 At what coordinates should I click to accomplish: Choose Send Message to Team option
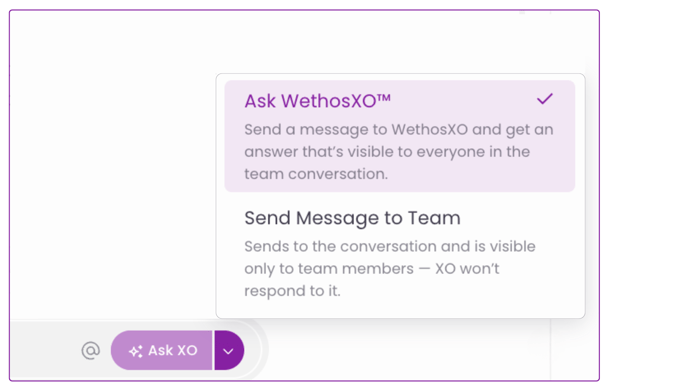pyautogui.click(x=400, y=254)
